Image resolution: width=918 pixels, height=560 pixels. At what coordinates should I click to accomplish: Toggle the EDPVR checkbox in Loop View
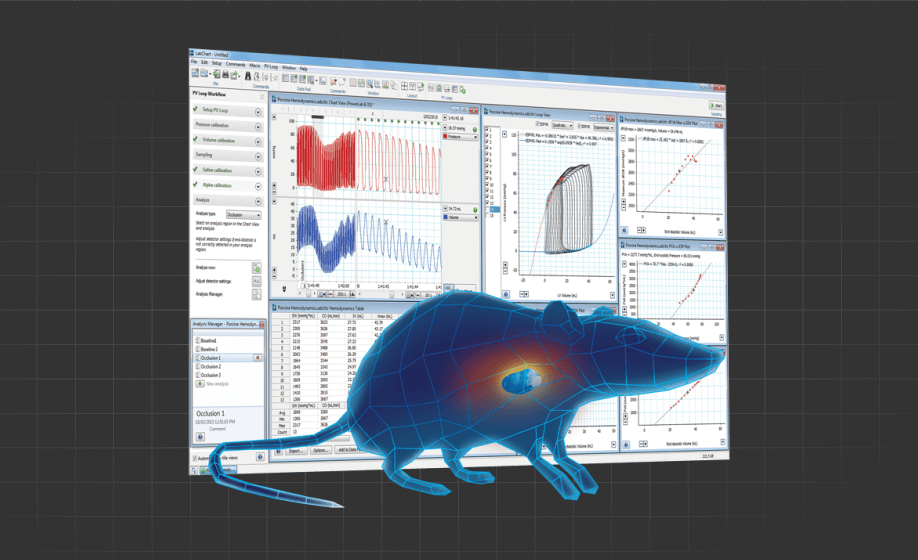(x=579, y=126)
